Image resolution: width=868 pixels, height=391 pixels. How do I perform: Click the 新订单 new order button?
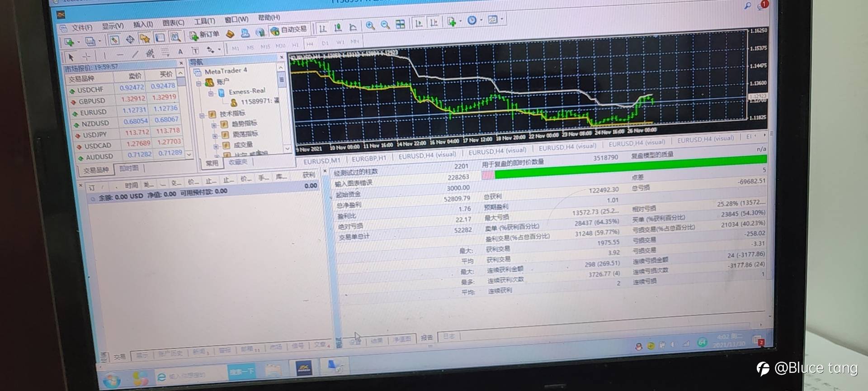click(x=204, y=34)
